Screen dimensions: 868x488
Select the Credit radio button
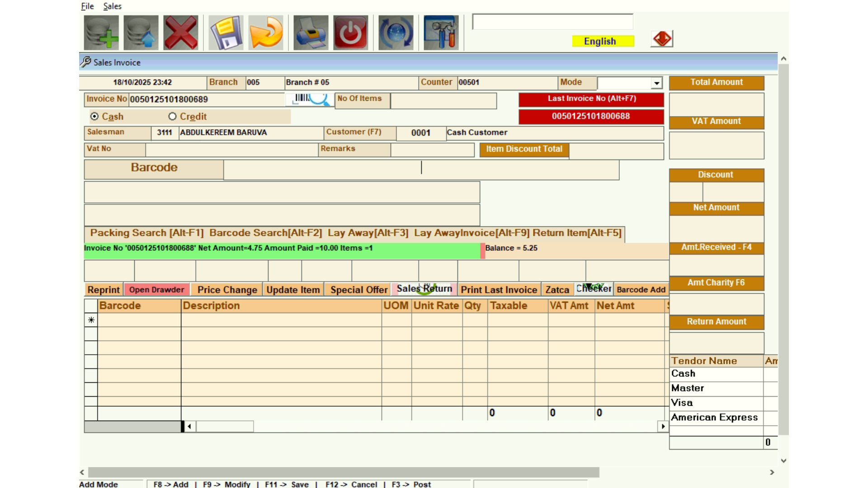[172, 117]
